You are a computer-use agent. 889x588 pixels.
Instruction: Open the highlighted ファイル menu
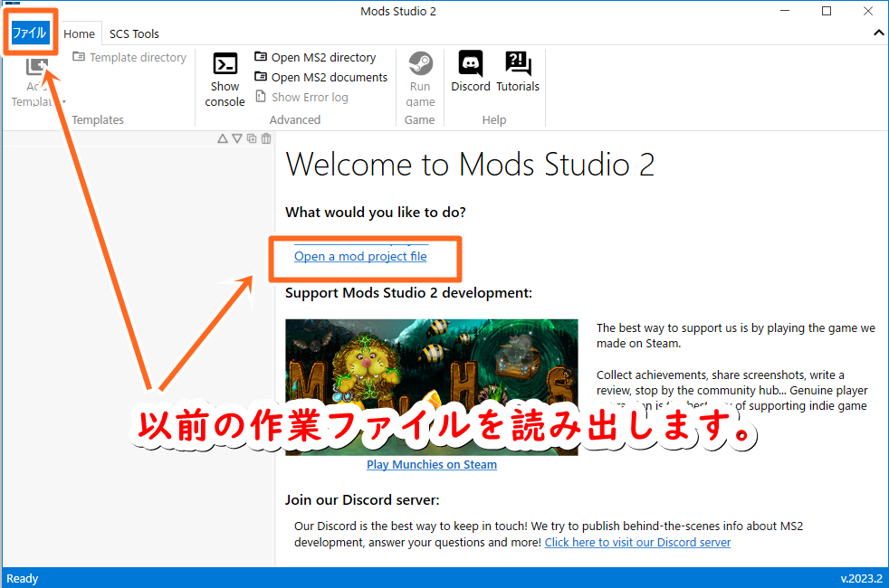(31, 32)
